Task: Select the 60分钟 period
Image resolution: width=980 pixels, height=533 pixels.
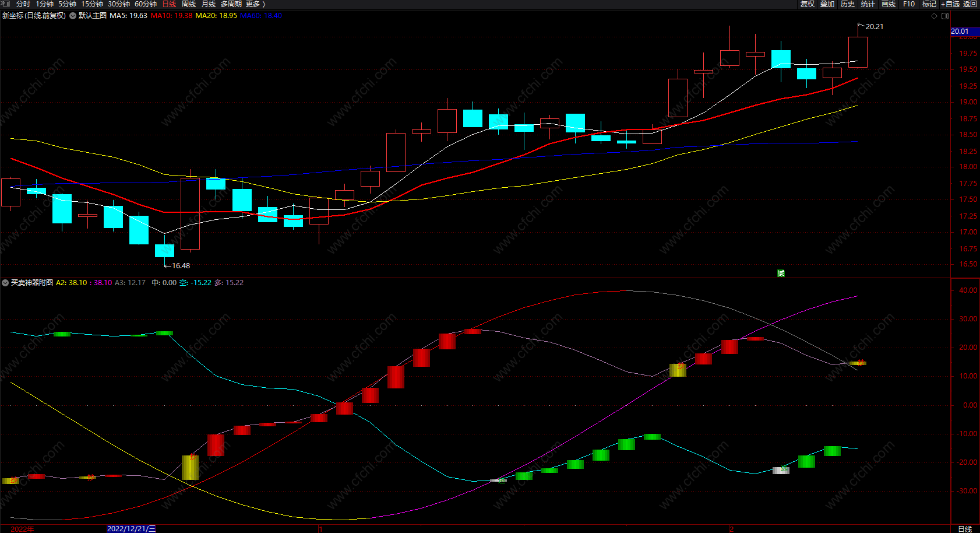Action: (146, 4)
